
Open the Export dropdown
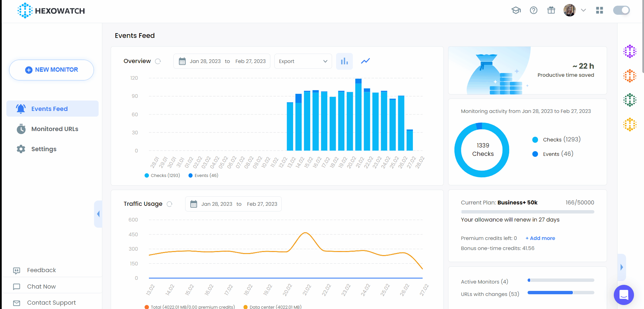click(303, 61)
